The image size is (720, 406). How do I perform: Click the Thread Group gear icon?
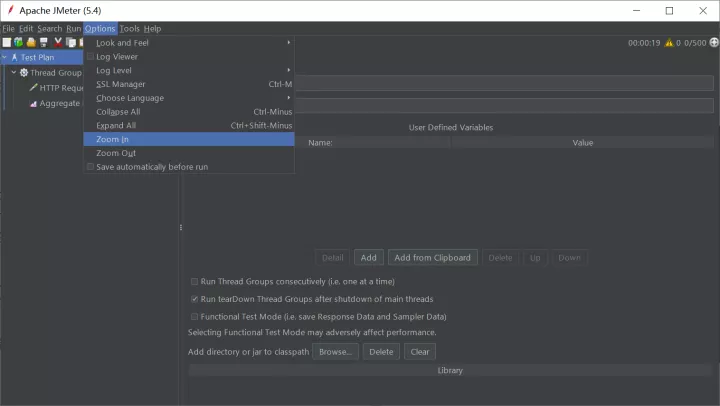[24, 73]
